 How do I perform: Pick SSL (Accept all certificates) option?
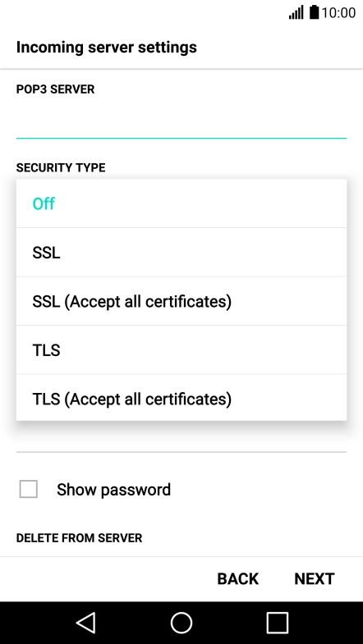[x=181, y=301]
